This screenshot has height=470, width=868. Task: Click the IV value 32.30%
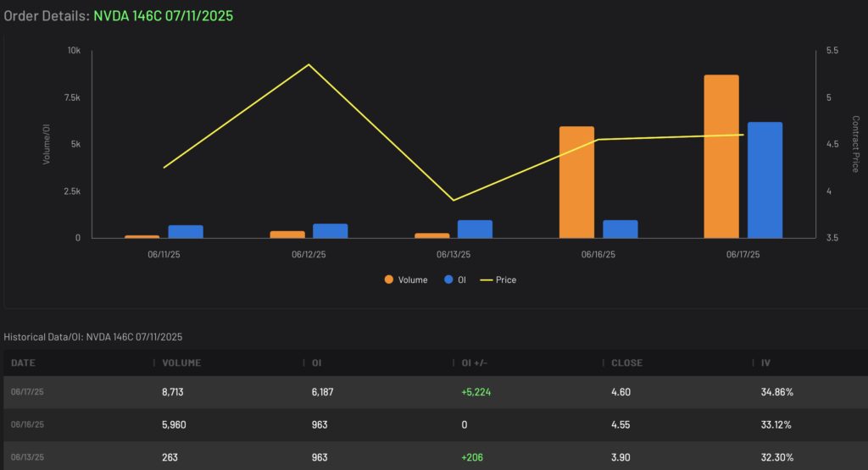pos(777,457)
